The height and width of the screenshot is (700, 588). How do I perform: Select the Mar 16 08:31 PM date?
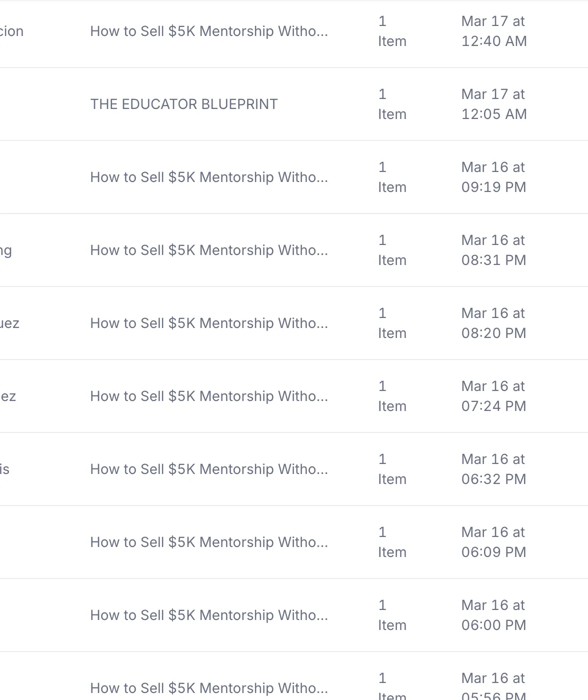pyautogui.click(x=493, y=250)
